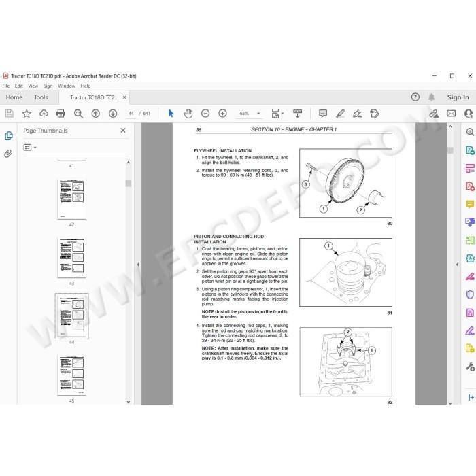The image size is (476, 476).
Task: Click the cloud upload icon in the toolbar
Action: click(x=44, y=114)
